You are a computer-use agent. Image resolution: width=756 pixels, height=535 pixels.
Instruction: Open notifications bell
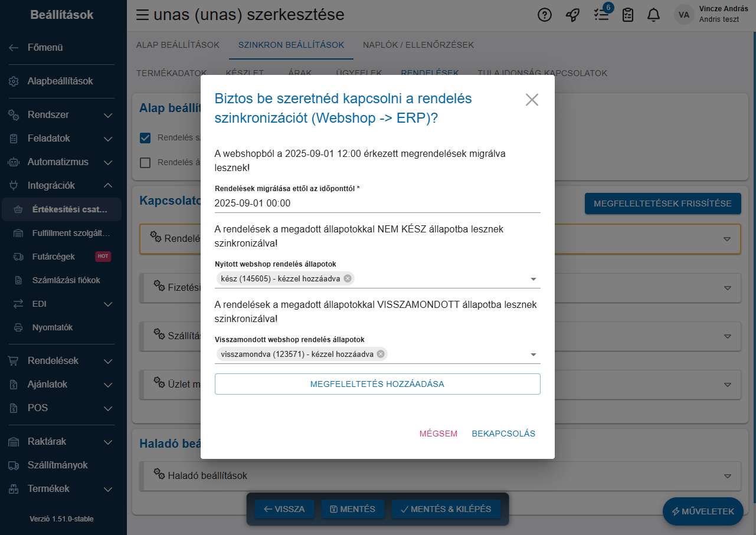[653, 15]
